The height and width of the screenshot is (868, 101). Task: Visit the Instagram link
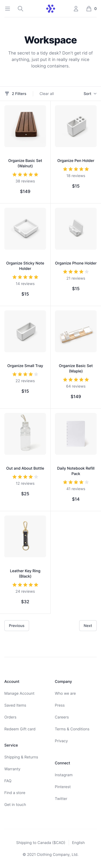click(64, 775)
